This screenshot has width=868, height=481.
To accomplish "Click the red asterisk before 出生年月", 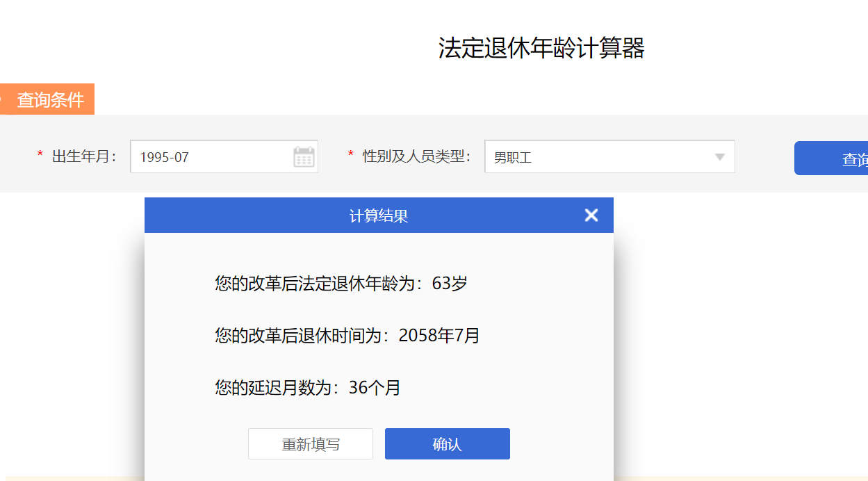I will (x=40, y=155).
